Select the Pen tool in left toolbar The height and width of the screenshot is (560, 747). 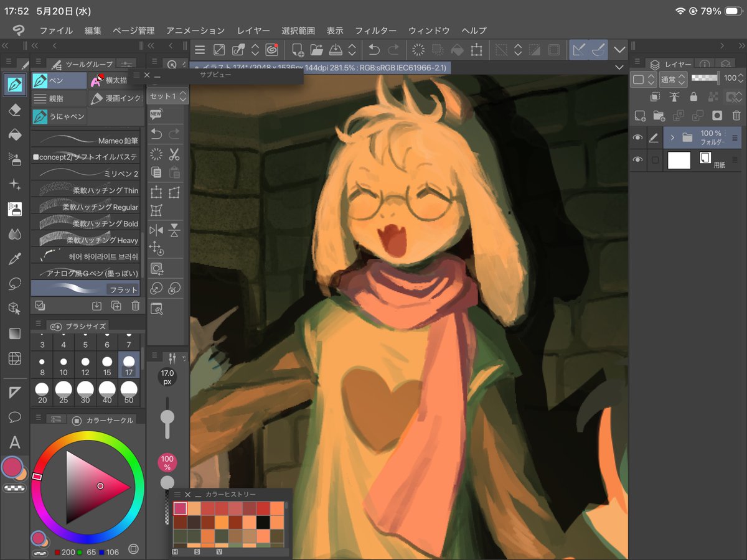click(x=14, y=85)
